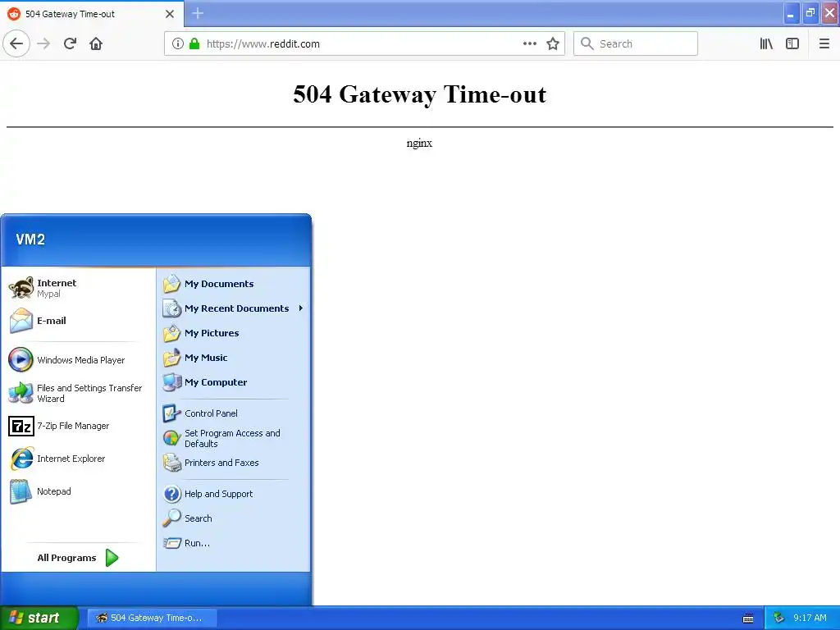Click the browser Search box

pyautogui.click(x=636, y=43)
